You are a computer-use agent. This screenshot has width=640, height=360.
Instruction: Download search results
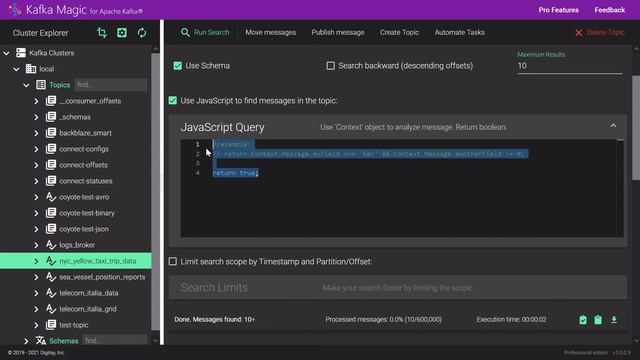point(614,320)
